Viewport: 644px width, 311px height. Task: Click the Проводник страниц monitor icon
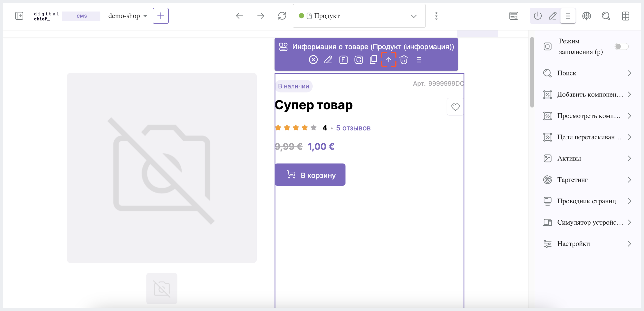[x=547, y=201]
